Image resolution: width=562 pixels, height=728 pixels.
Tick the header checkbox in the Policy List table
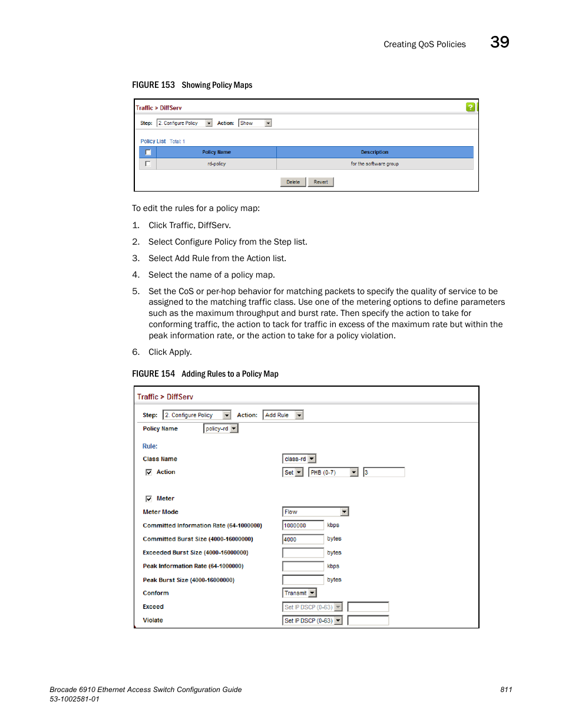pos(148,152)
